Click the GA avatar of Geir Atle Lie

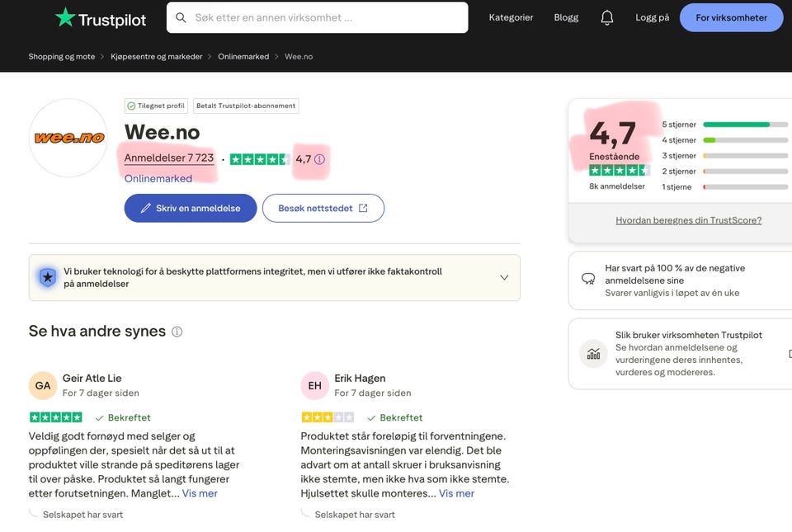pyautogui.click(x=43, y=386)
